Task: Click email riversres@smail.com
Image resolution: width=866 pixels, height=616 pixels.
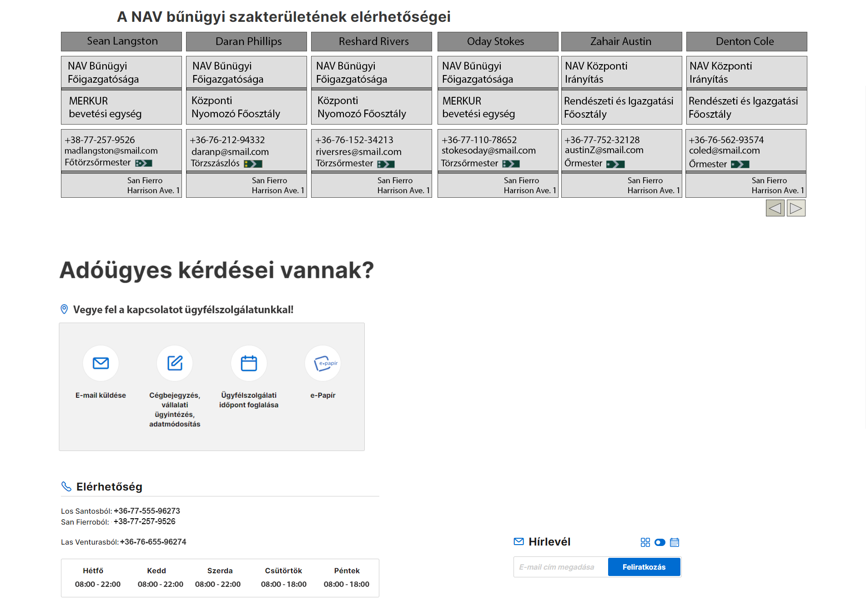Action: pos(358,152)
